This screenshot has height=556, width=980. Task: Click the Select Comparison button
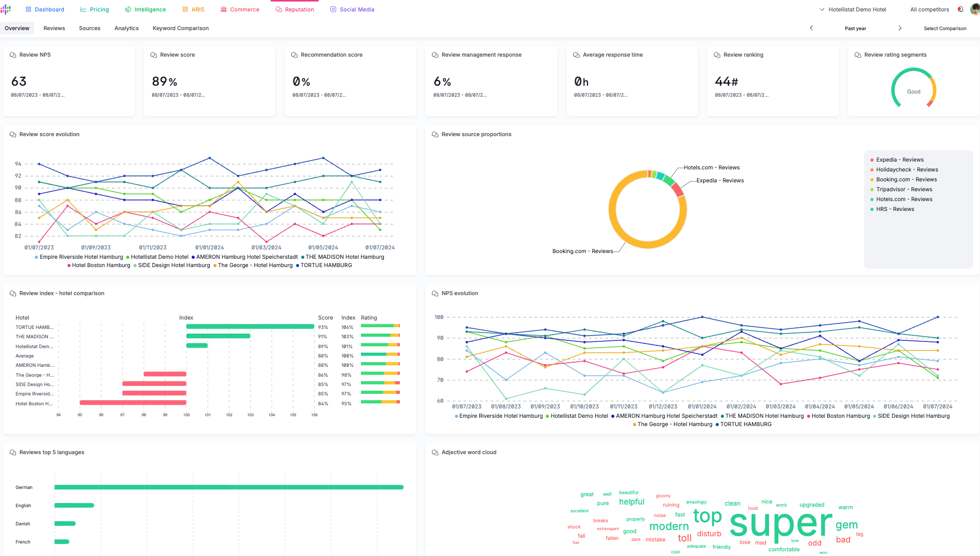pos(945,28)
